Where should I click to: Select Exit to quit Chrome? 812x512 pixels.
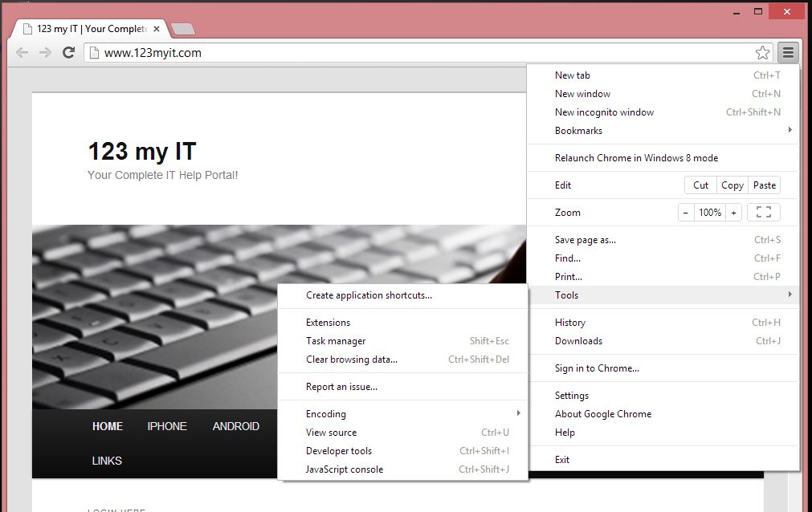click(x=663, y=460)
